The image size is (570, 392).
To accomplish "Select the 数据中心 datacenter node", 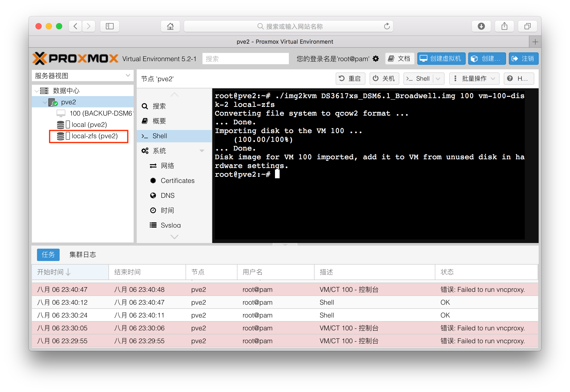I will [x=66, y=91].
